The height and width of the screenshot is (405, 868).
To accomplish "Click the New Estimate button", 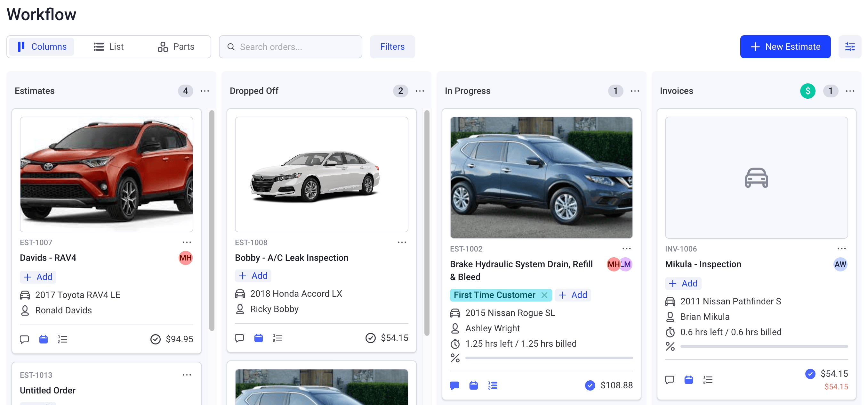I will click(785, 46).
